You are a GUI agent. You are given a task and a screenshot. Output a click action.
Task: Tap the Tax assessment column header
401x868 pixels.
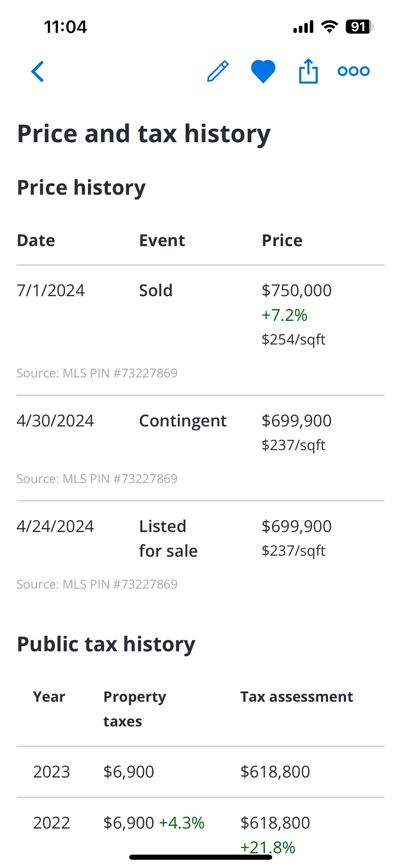pyautogui.click(x=297, y=697)
